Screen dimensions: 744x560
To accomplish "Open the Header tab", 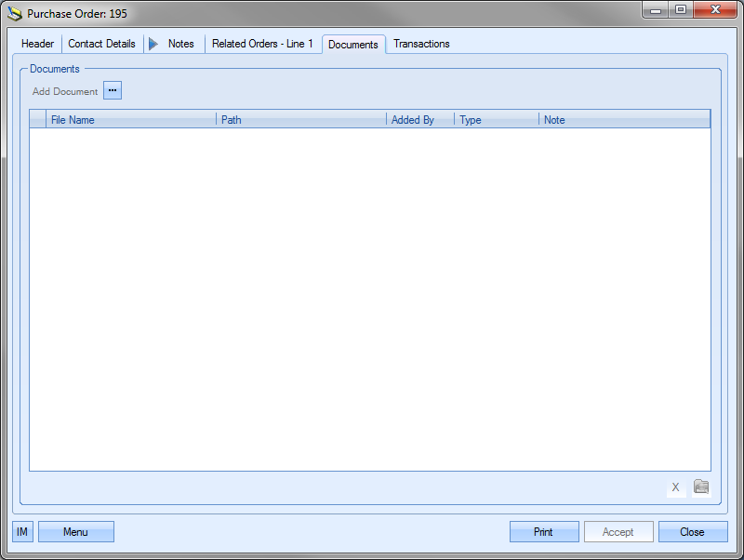I will [x=37, y=44].
